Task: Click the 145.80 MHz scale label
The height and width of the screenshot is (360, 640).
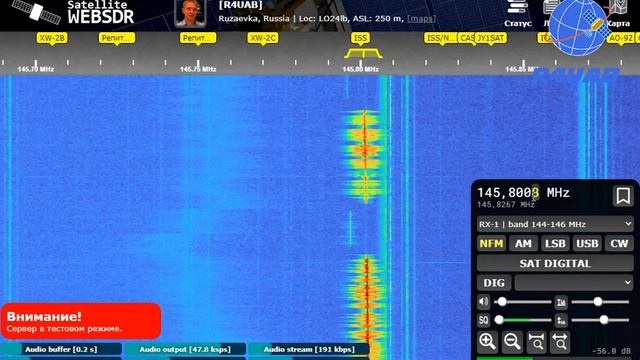Action: [360, 69]
